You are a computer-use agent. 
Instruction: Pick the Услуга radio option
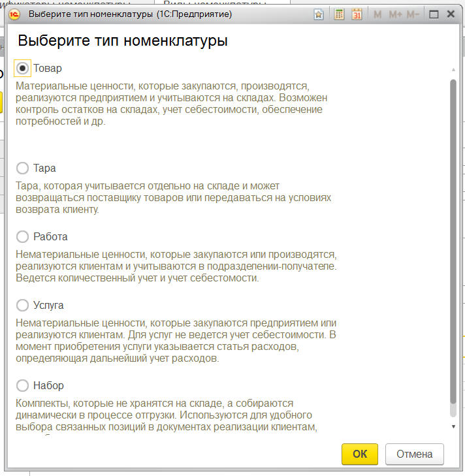23,305
